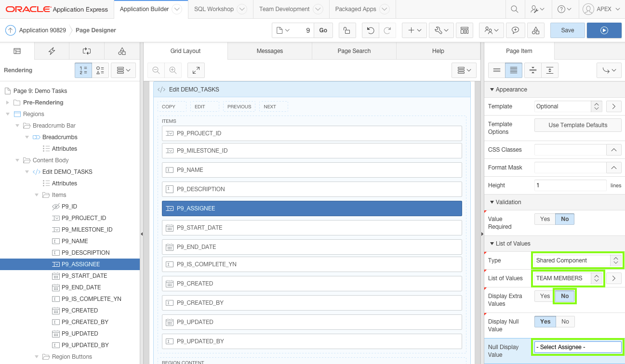This screenshot has width=625, height=364.
Task: Set Display Null Value to Yes
Action: click(545, 322)
